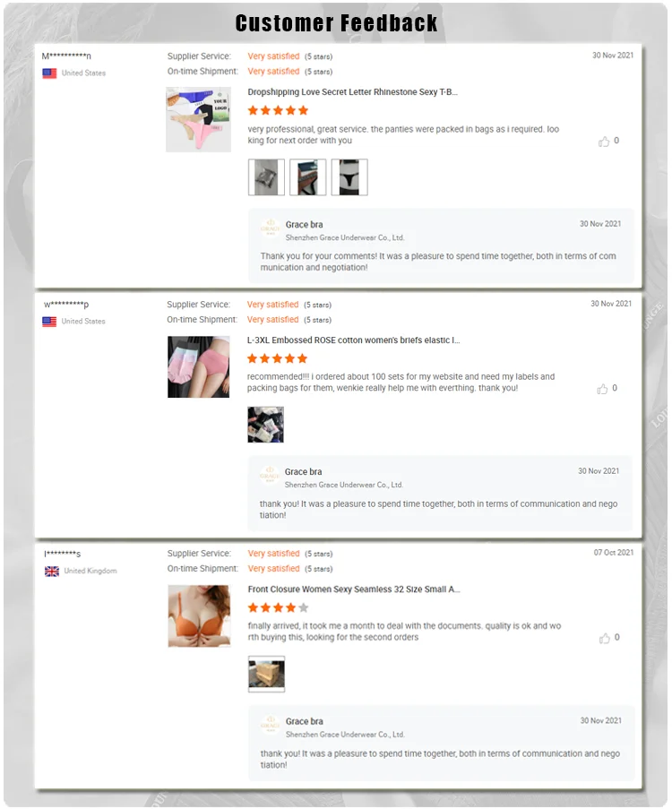This screenshot has height=809, width=672.
Task: Click Shenzhen Grace Underwear Co. in third reply
Action: 345,734
